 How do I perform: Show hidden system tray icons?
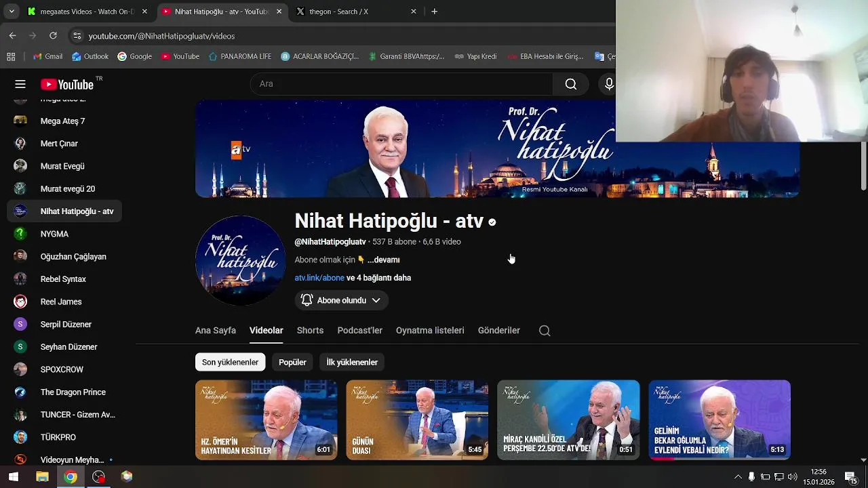738,476
